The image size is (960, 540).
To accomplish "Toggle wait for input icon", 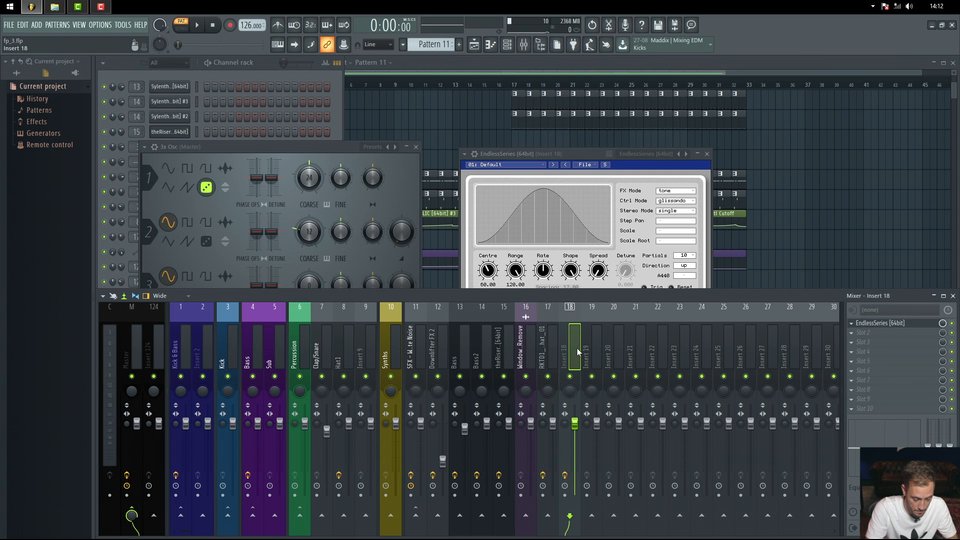I will tap(294, 25).
